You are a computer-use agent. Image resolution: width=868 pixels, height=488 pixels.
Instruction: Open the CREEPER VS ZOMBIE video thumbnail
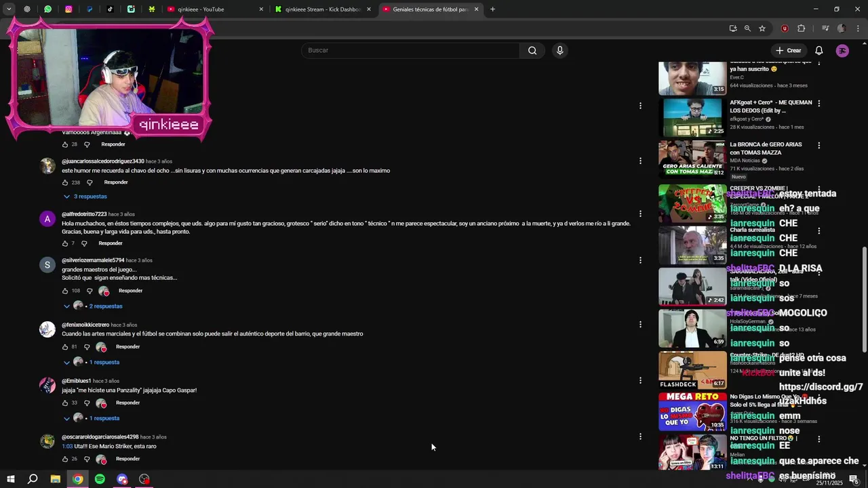pos(692,203)
